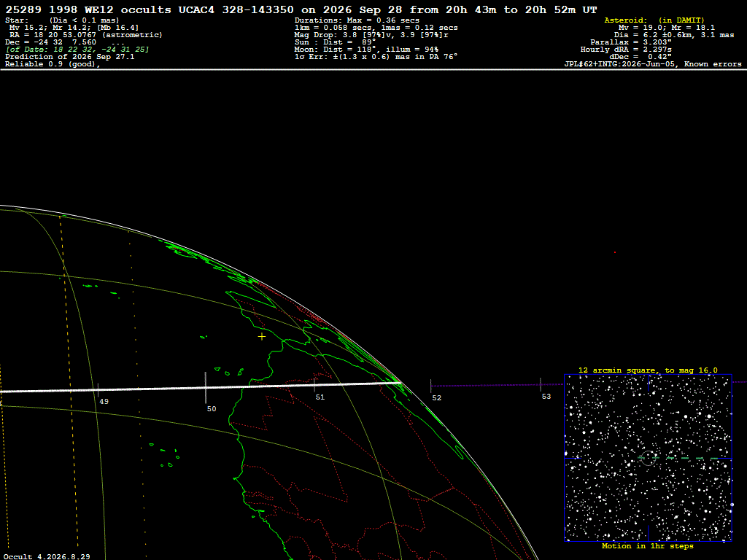The width and height of the screenshot is (747, 560).
Task: Click the white occultation shadow path line
Action: tap(200, 388)
